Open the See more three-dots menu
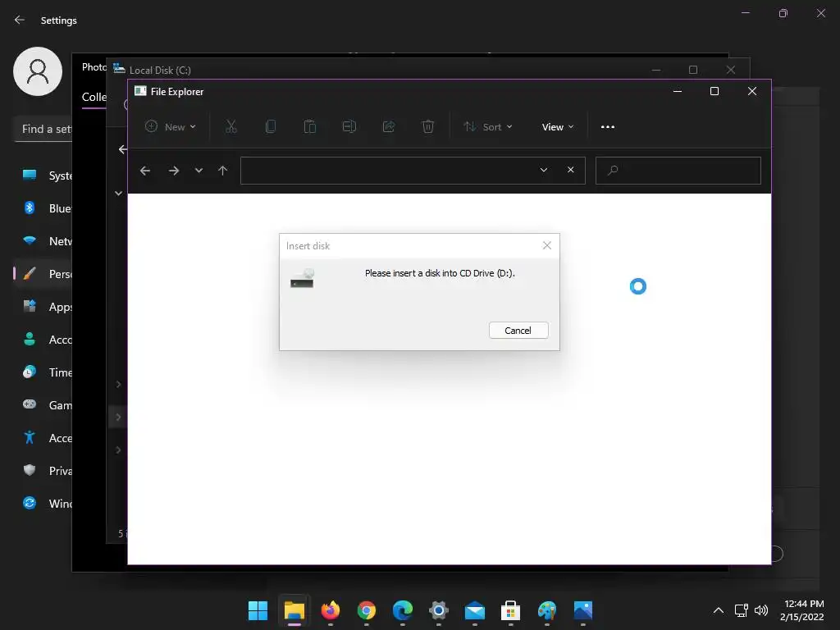Screen dimensions: 840x630 pyautogui.click(x=608, y=127)
